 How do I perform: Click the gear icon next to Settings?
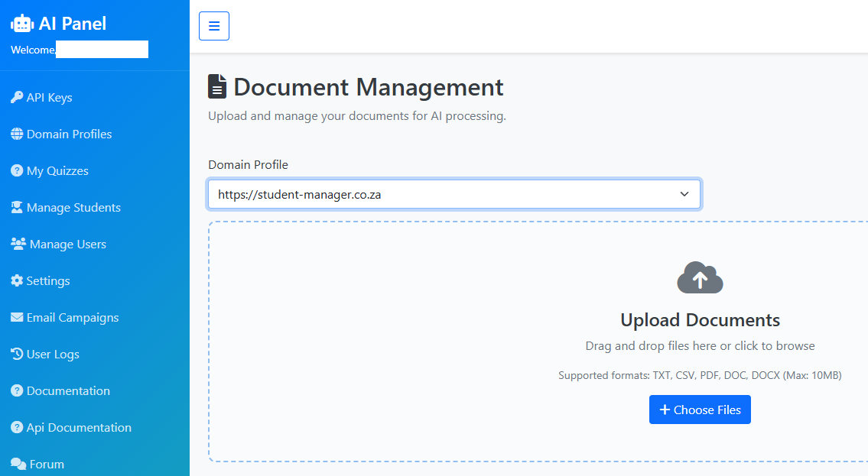17,281
